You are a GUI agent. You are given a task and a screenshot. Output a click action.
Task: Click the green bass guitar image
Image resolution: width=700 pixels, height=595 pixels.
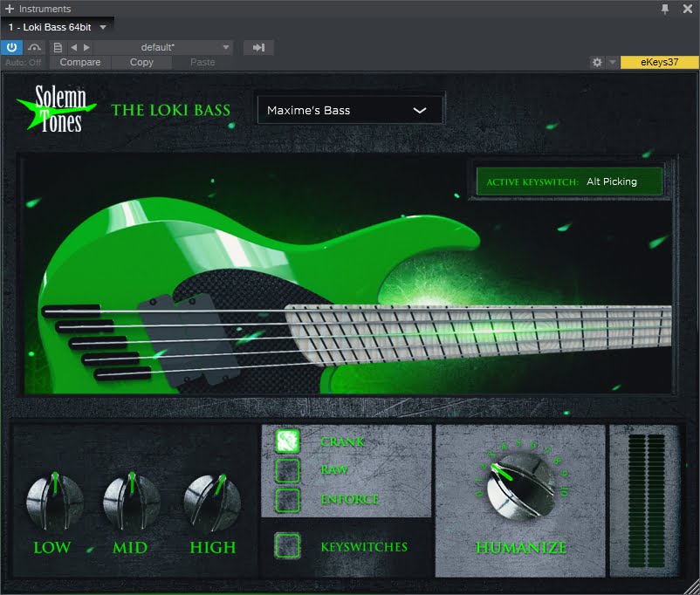point(348,295)
